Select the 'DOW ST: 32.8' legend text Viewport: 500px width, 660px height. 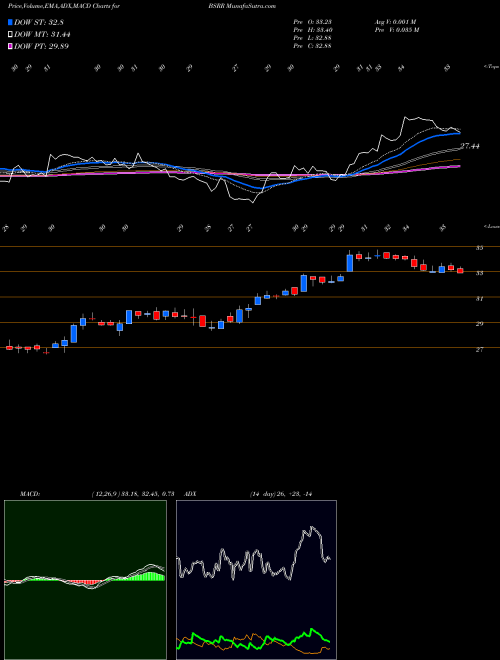pos(39,22)
